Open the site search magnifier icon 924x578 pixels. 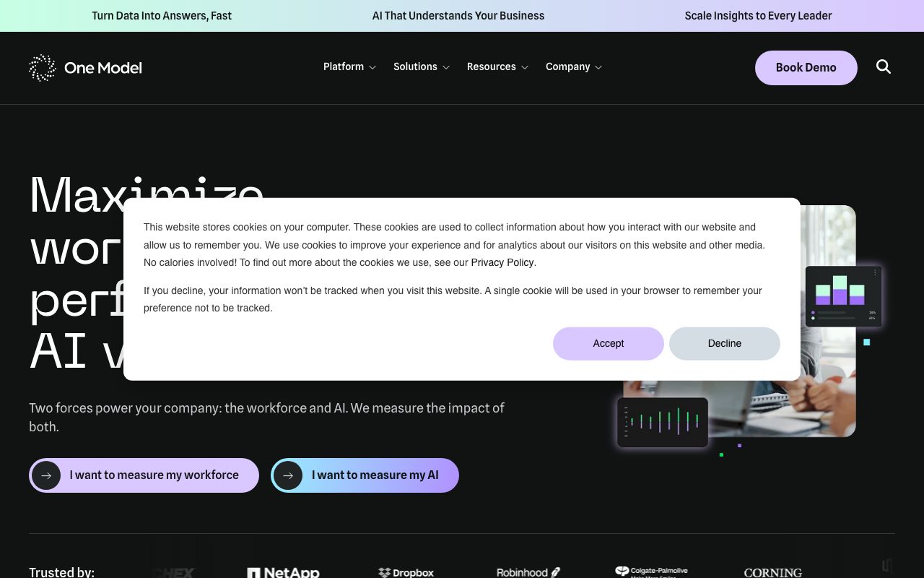884,66
